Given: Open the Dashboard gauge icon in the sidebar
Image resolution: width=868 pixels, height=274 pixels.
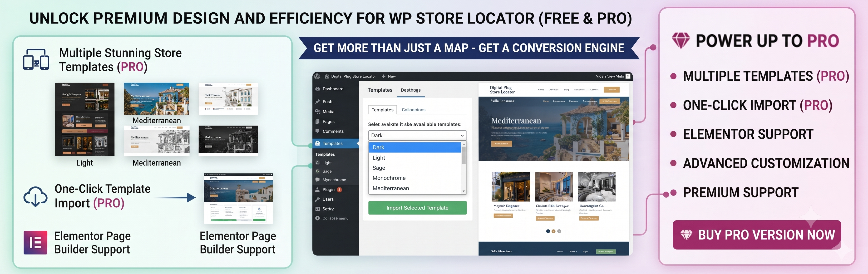Looking at the screenshot, I should (317, 89).
